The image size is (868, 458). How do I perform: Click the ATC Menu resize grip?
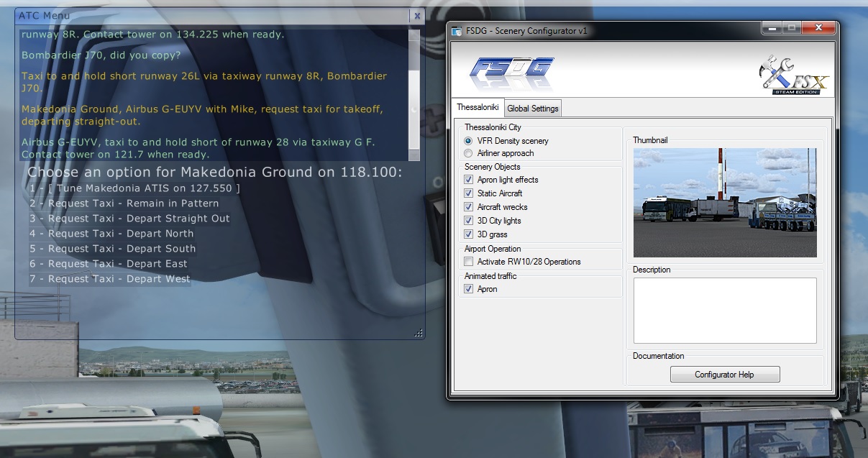pyautogui.click(x=419, y=333)
